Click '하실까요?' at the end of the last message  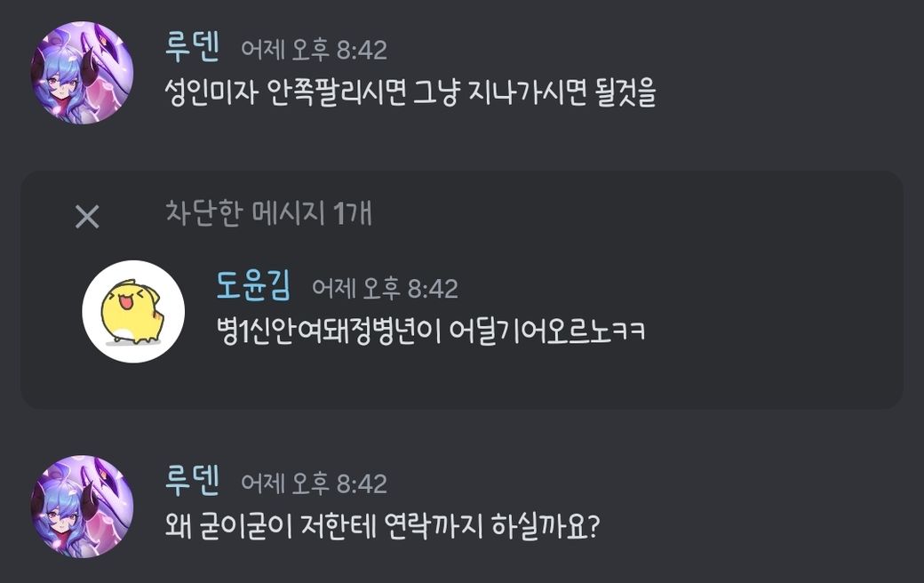click(546, 526)
